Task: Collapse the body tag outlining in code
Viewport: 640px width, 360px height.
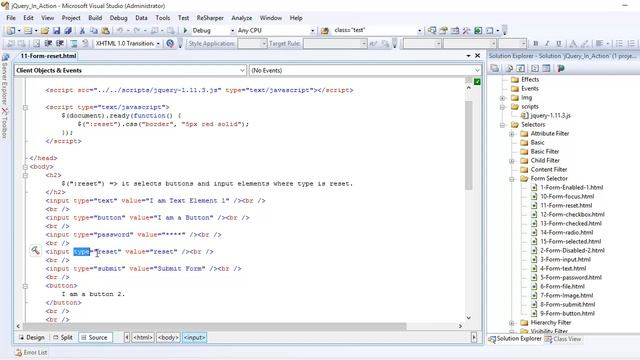Action: (25, 167)
